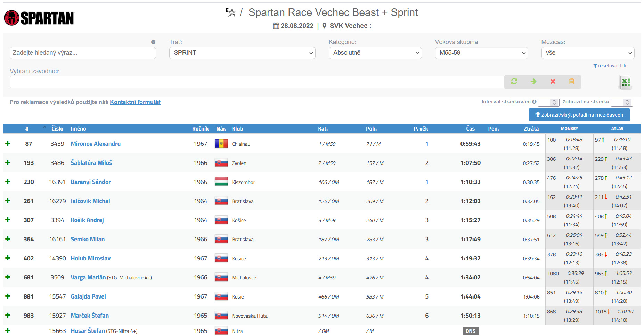Add Mironov Alexandru with green plus
This screenshot has height=336, width=644.
[8, 143]
